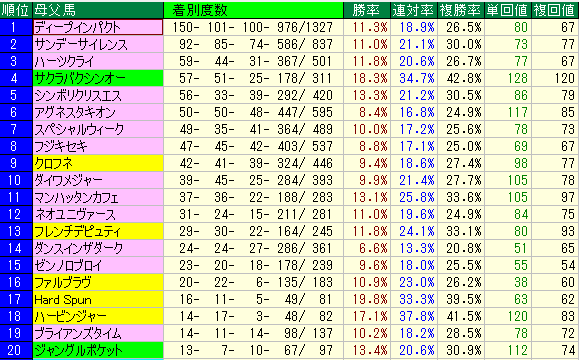Image resolution: width=579 pixels, height=360 pixels.
Task: Click 単回値 value 117
Action: (x=518, y=112)
